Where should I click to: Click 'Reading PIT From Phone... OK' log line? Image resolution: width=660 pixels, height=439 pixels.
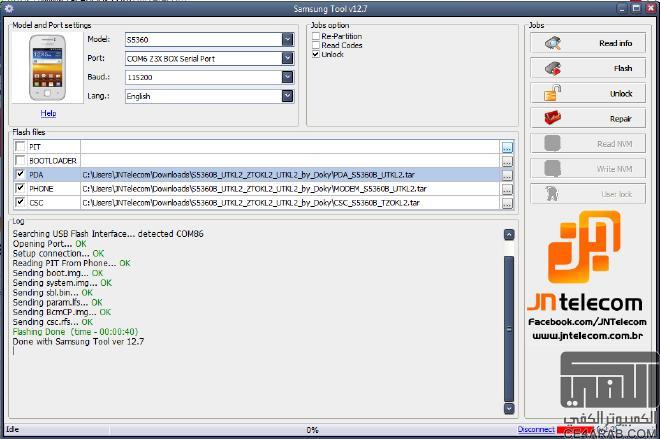(71, 263)
